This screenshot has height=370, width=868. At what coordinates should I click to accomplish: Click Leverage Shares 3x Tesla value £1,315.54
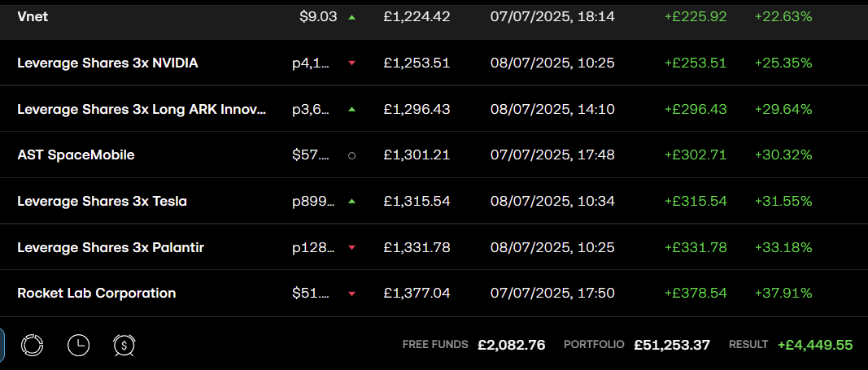[x=417, y=201]
